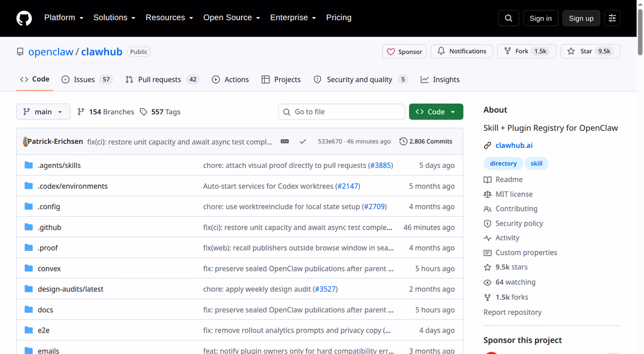This screenshot has width=644, height=354.
Task: Click the directory topic tag
Action: pos(503,164)
